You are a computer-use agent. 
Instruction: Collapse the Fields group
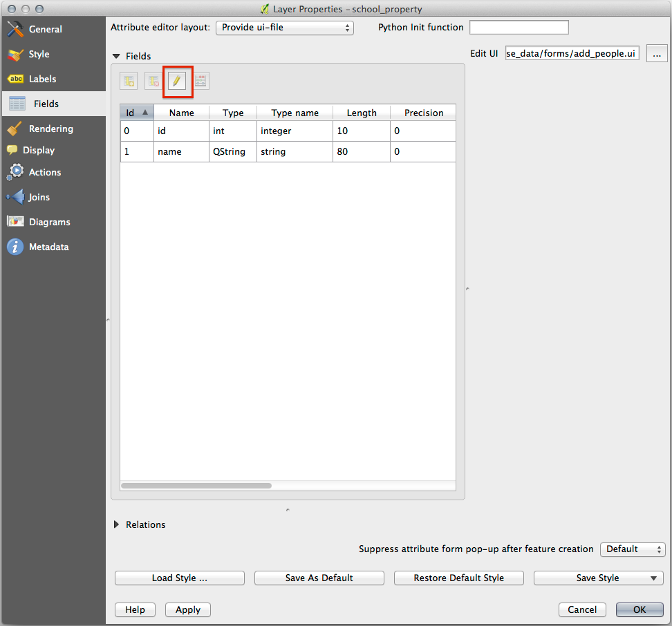(117, 57)
